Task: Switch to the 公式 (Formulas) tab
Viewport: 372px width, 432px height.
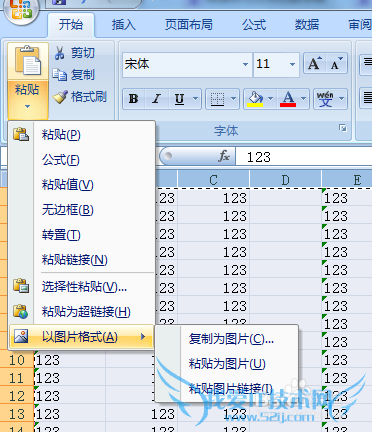Action: tap(254, 25)
